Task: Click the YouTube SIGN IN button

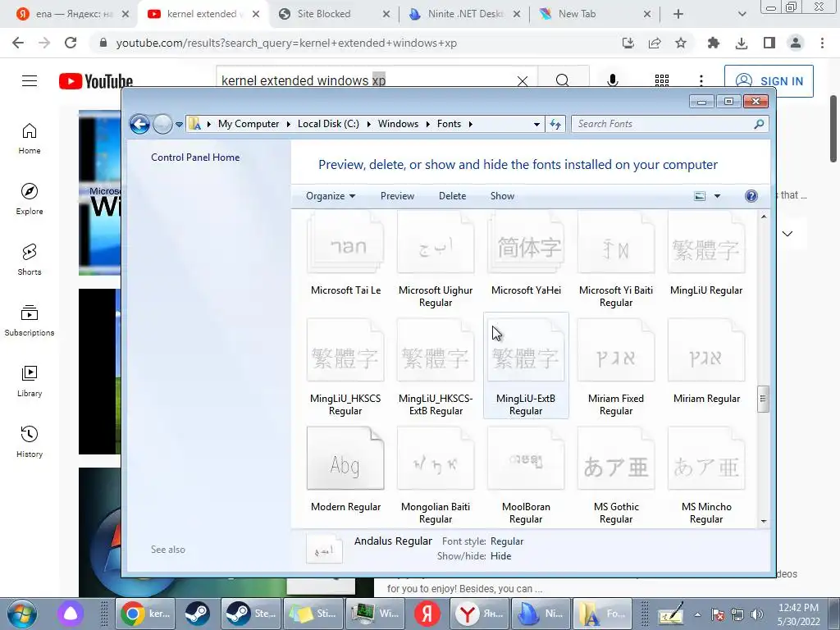Action: tap(769, 81)
